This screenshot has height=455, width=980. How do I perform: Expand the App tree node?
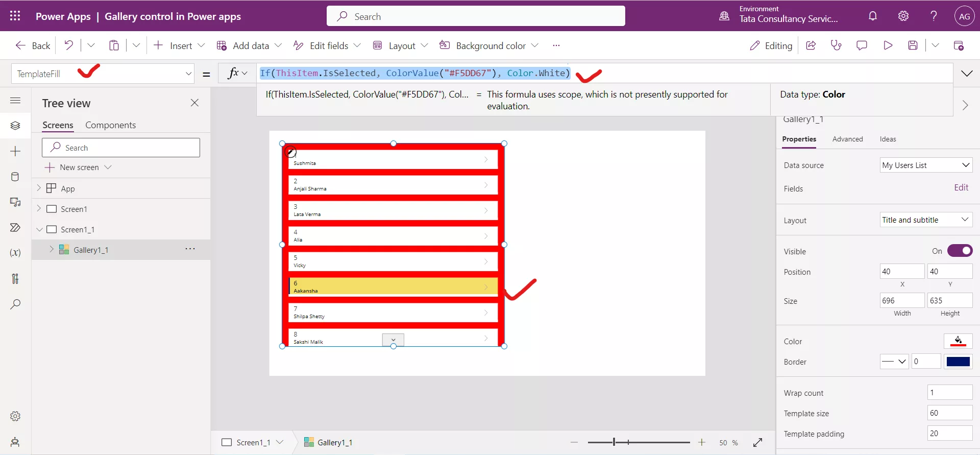tap(39, 188)
